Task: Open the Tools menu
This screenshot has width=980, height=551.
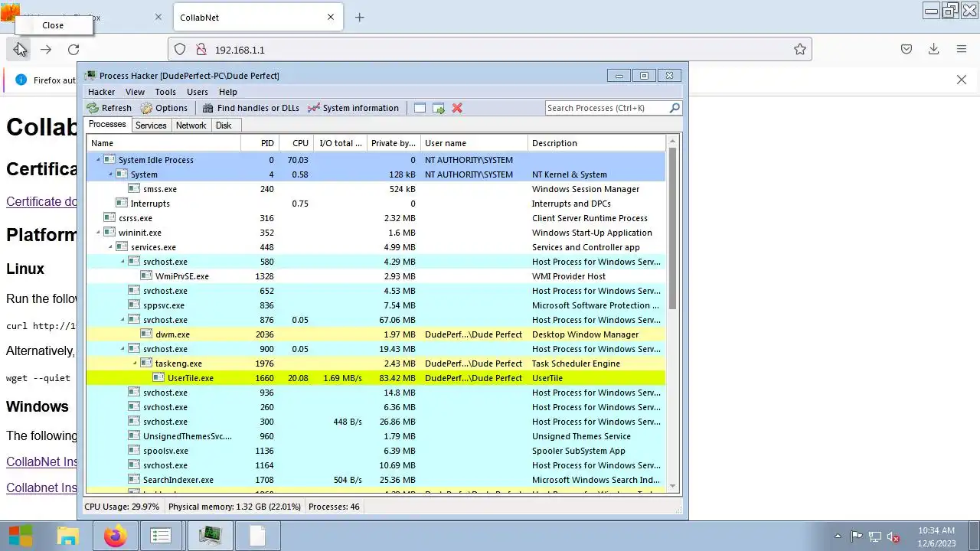Action: pyautogui.click(x=165, y=92)
